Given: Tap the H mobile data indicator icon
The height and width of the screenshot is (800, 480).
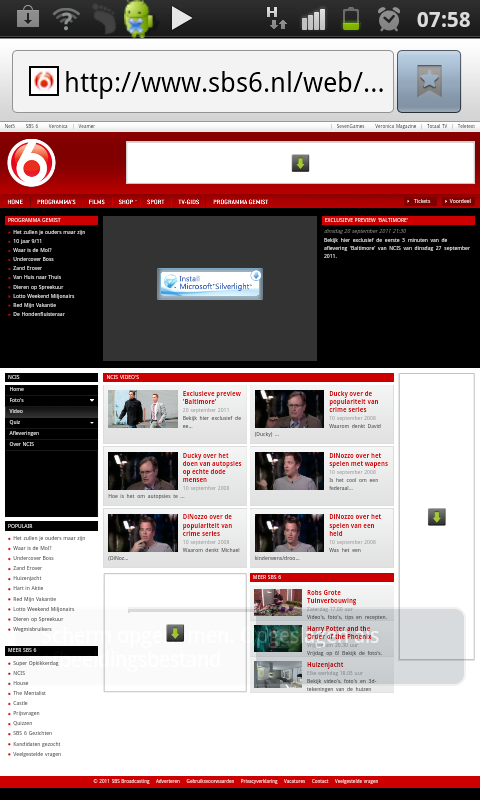Looking at the screenshot, I should coord(276,17).
